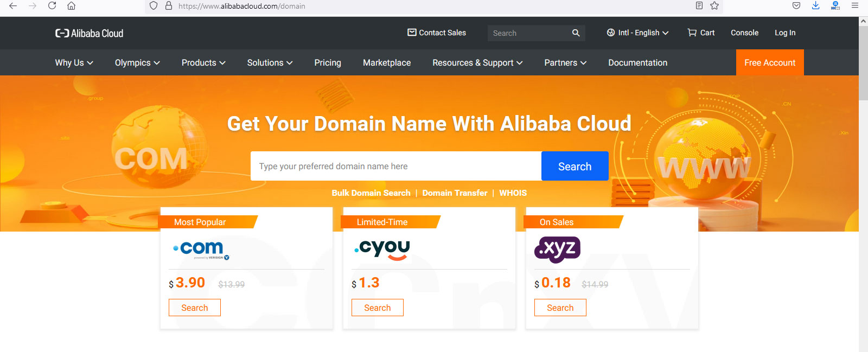Viewport: 868px width, 352px height.
Task: Click the blue domain Search button
Action: 575,166
